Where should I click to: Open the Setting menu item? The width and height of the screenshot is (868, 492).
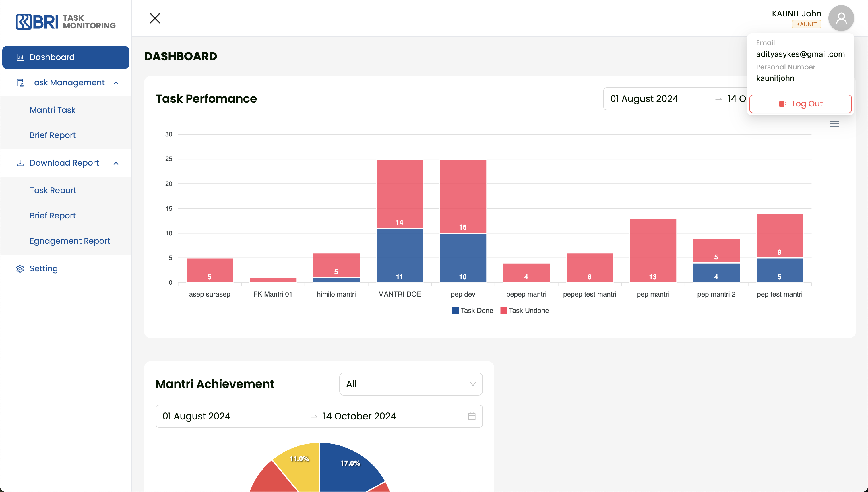click(44, 269)
